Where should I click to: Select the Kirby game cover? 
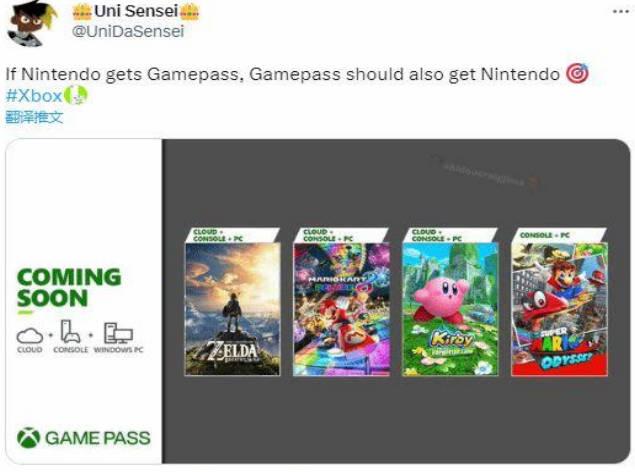(x=450, y=309)
